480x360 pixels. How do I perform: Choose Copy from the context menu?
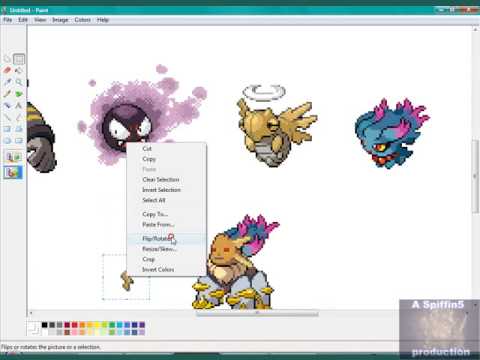pyautogui.click(x=167, y=159)
